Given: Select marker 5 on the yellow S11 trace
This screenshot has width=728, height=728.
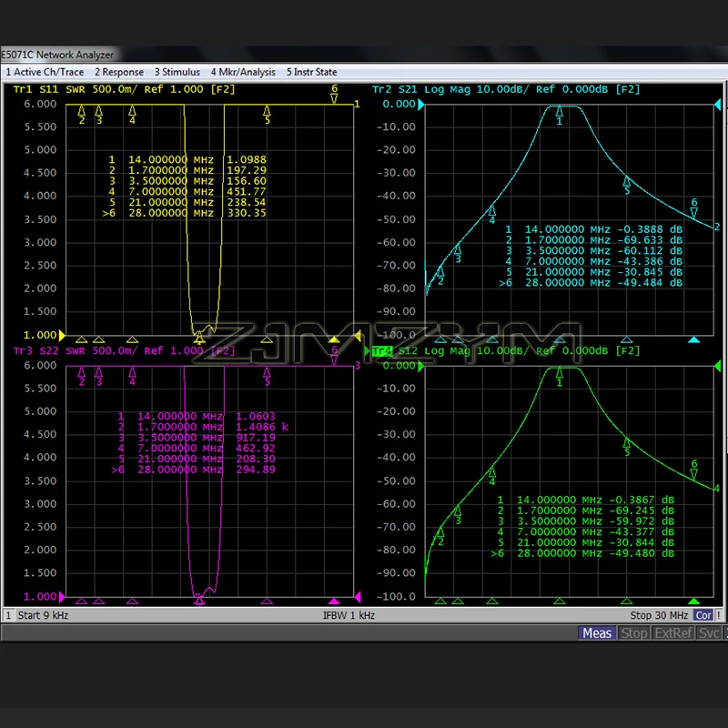Looking at the screenshot, I should pyautogui.click(x=267, y=115).
